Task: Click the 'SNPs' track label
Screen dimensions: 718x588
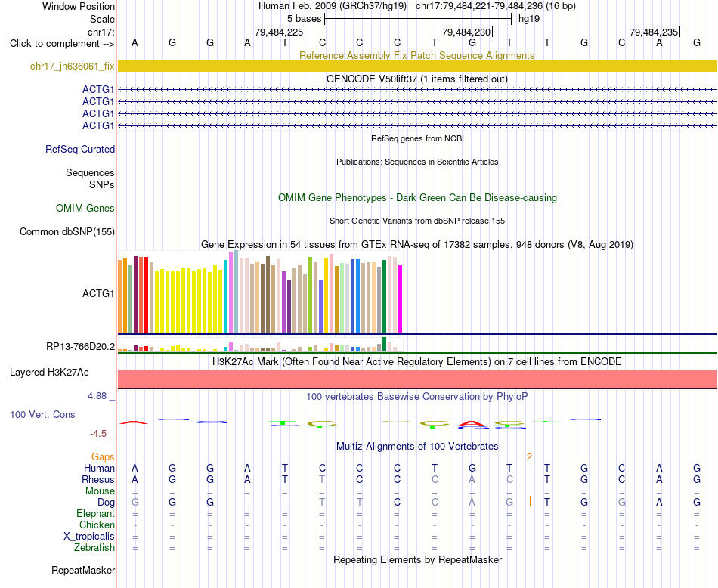Action: pos(102,184)
